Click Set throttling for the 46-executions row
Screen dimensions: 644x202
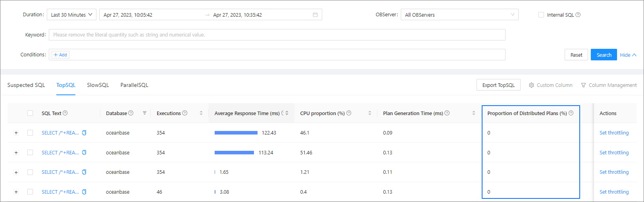coord(614,192)
